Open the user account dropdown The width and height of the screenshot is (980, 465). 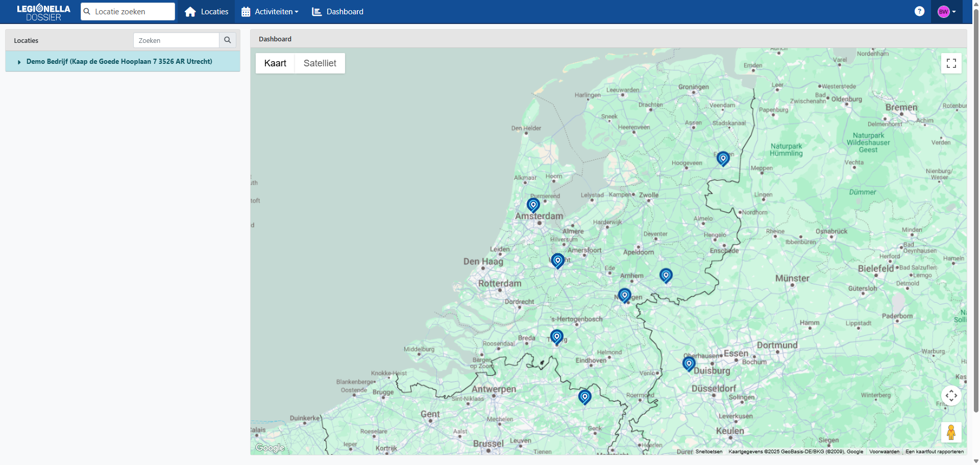(946, 12)
